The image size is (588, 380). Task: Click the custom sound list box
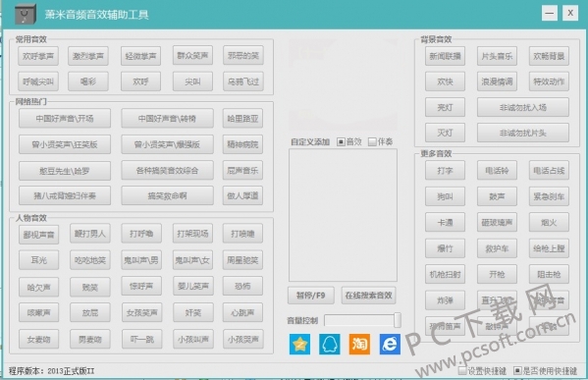(343, 215)
